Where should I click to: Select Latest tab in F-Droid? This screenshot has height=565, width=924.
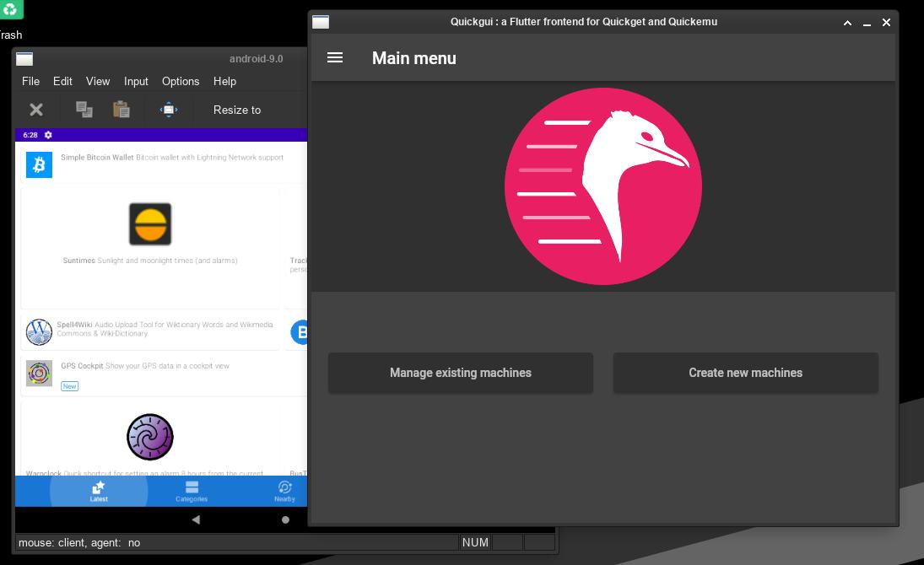point(99,492)
